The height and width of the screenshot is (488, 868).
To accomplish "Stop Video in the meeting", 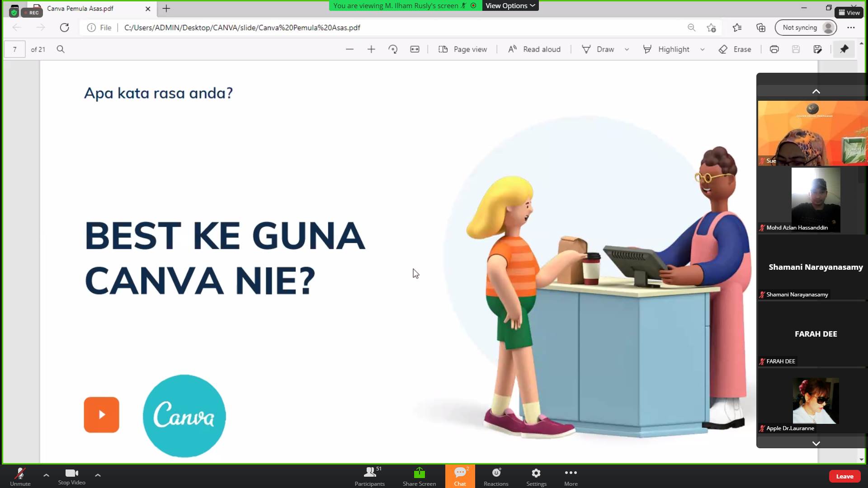I will (x=71, y=476).
